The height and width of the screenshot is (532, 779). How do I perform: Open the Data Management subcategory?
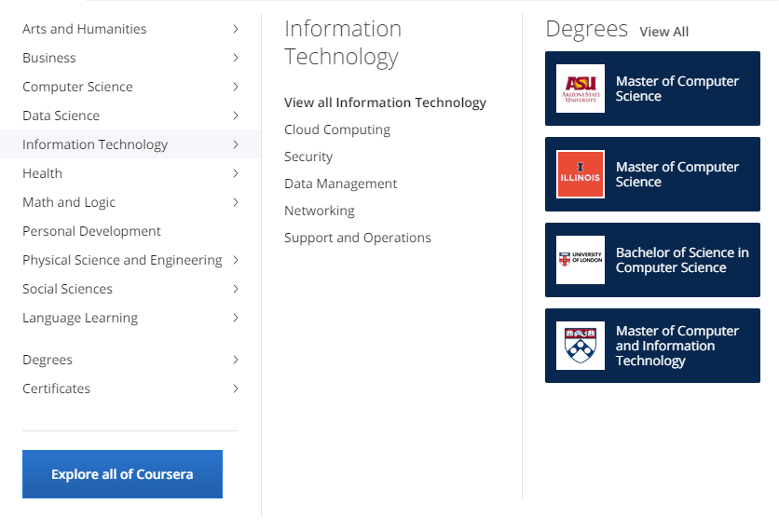coord(340,184)
